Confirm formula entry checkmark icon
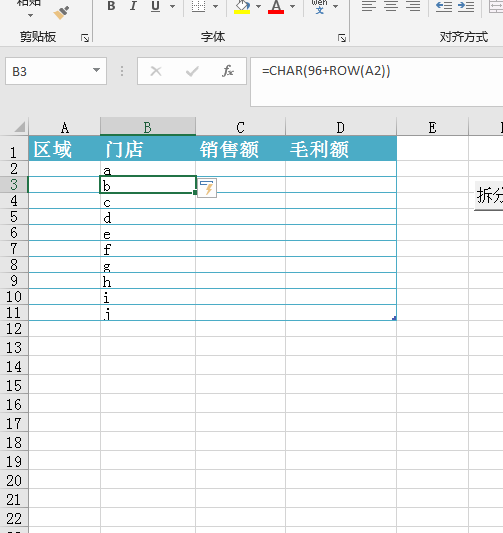The image size is (503, 533). tap(192, 71)
